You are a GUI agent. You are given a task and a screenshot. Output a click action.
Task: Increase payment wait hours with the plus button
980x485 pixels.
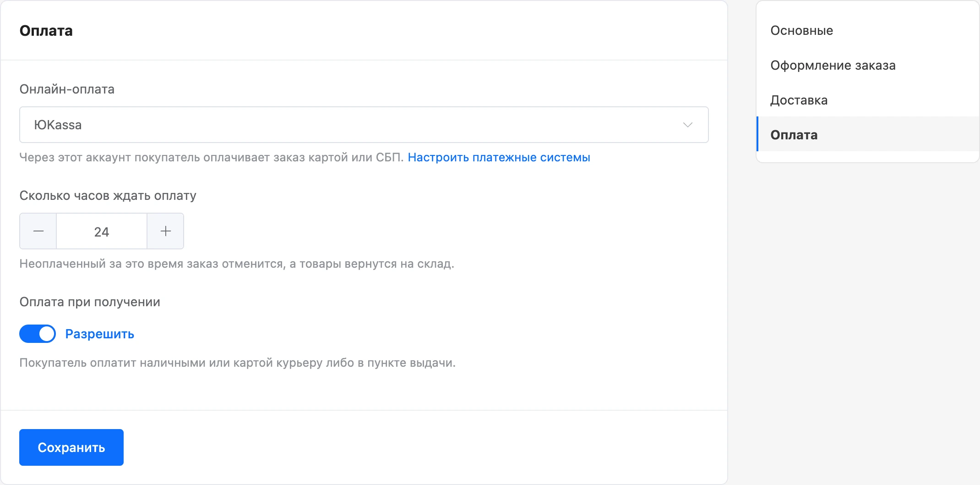coord(165,231)
